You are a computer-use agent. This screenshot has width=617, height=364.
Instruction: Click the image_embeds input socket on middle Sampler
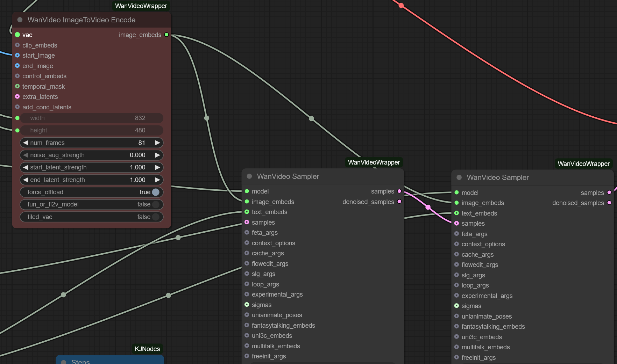(x=247, y=202)
